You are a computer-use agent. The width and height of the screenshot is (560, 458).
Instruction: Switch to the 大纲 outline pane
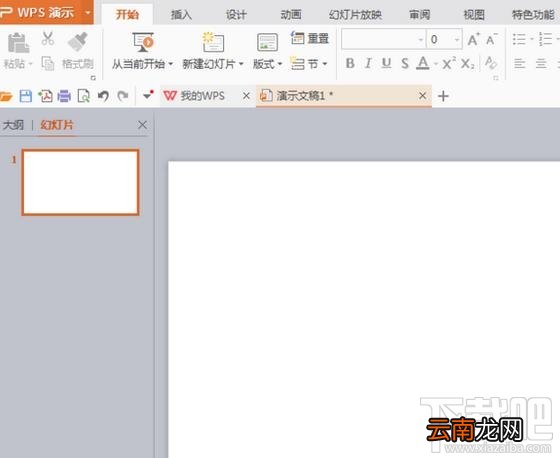pyautogui.click(x=14, y=125)
